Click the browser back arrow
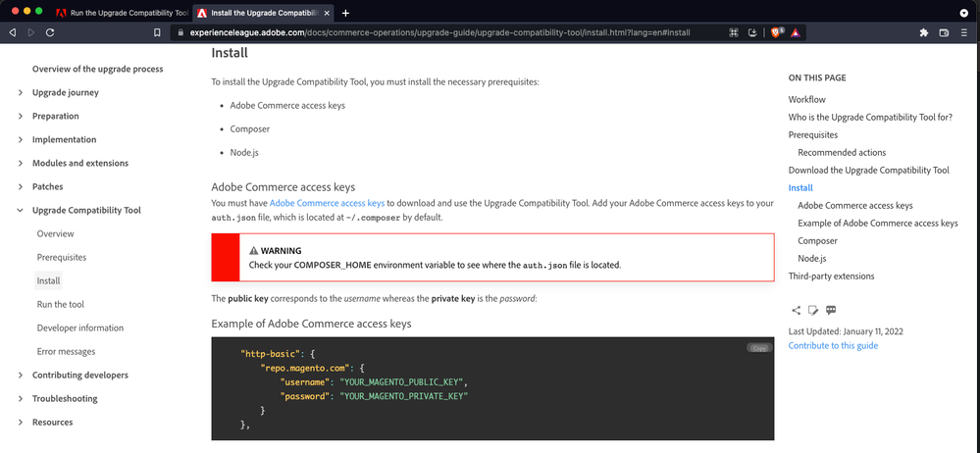Image resolution: width=980 pixels, height=453 pixels. pyautogui.click(x=13, y=32)
